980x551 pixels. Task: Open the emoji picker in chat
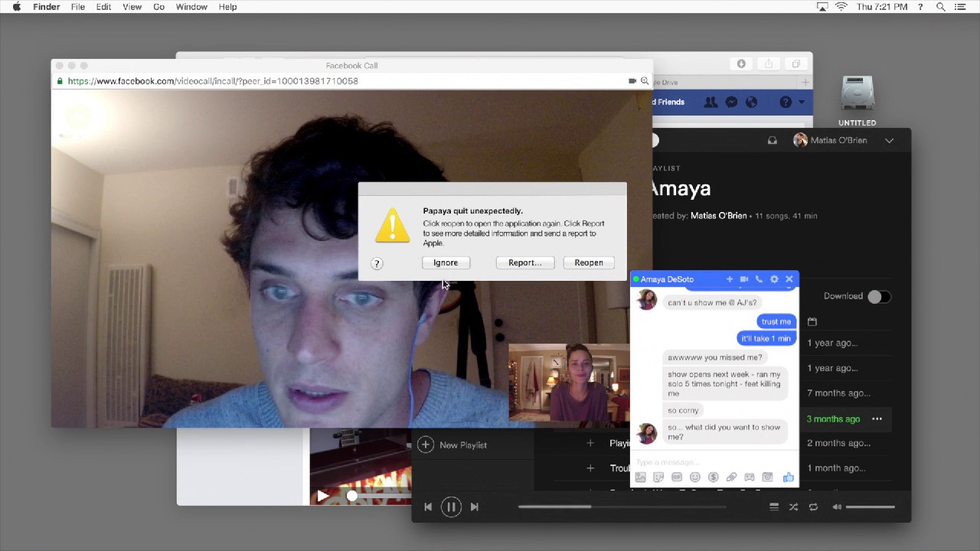click(x=695, y=478)
